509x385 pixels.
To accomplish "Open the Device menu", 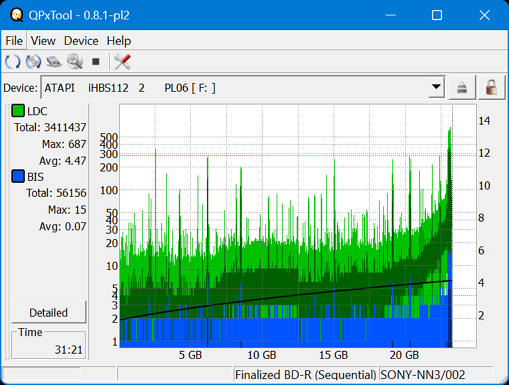I will pyautogui.click(x=81, y=41).
